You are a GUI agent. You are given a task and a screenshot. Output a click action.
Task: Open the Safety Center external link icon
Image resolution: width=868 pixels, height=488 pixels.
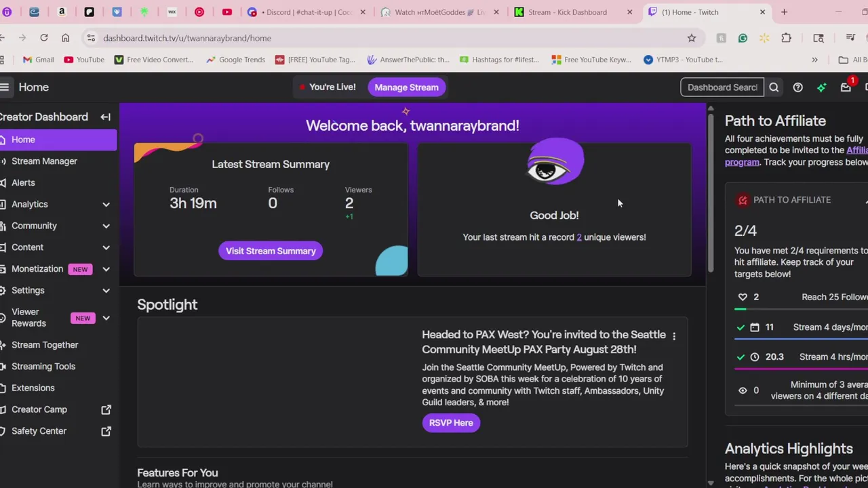point(106,431)
